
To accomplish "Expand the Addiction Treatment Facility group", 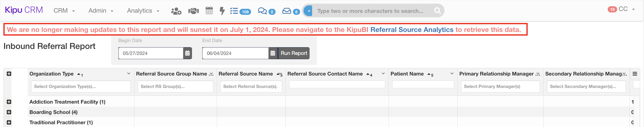I will (x=9, y=102).
